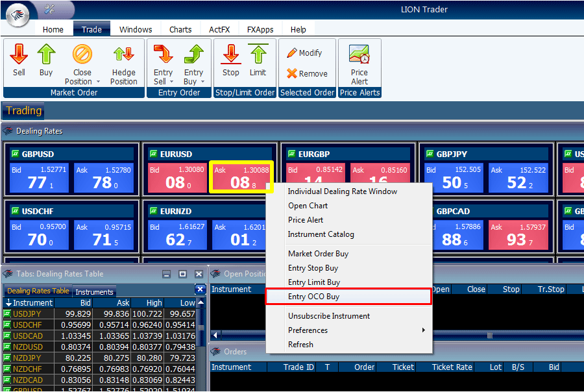
Task: Click the USDCHF Bid rate tile
Action: [x=39, y=235]
